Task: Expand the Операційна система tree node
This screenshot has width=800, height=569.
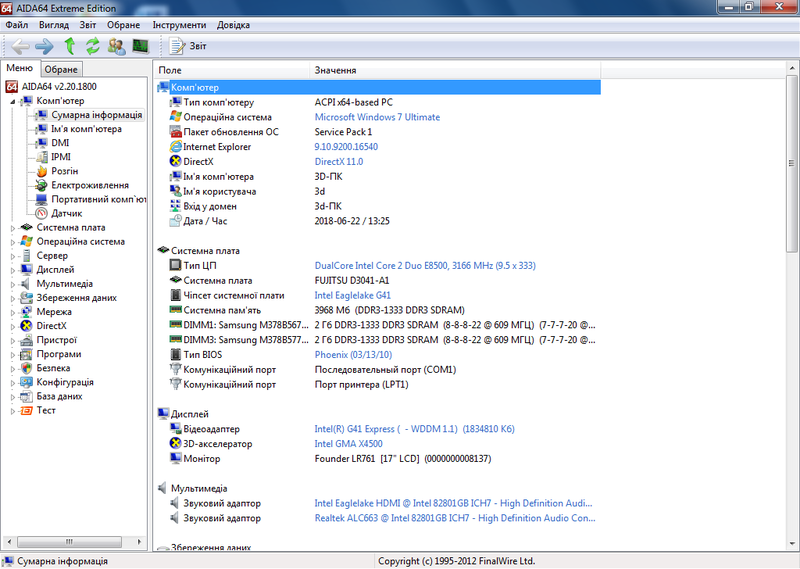Action: pos(13,242)
